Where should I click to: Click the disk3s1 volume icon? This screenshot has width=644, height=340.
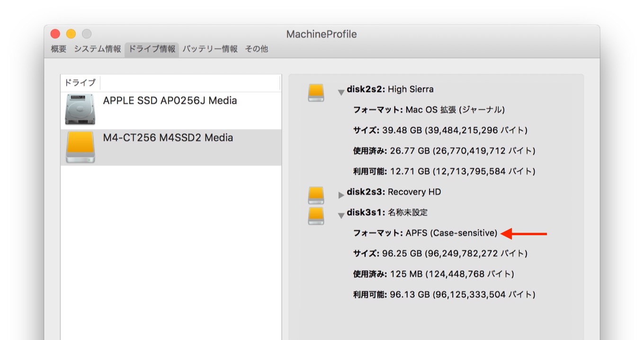click(x=316, y=216)
